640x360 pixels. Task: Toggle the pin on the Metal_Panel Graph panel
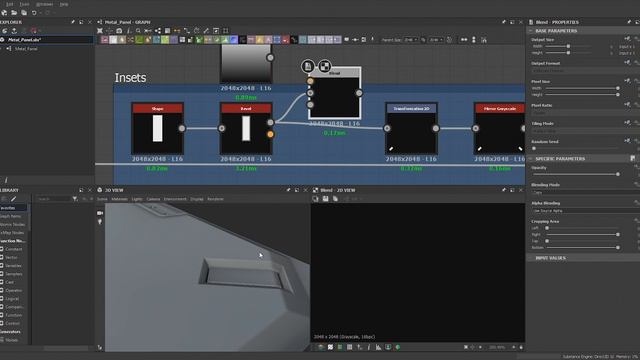[x=504, y=22]
